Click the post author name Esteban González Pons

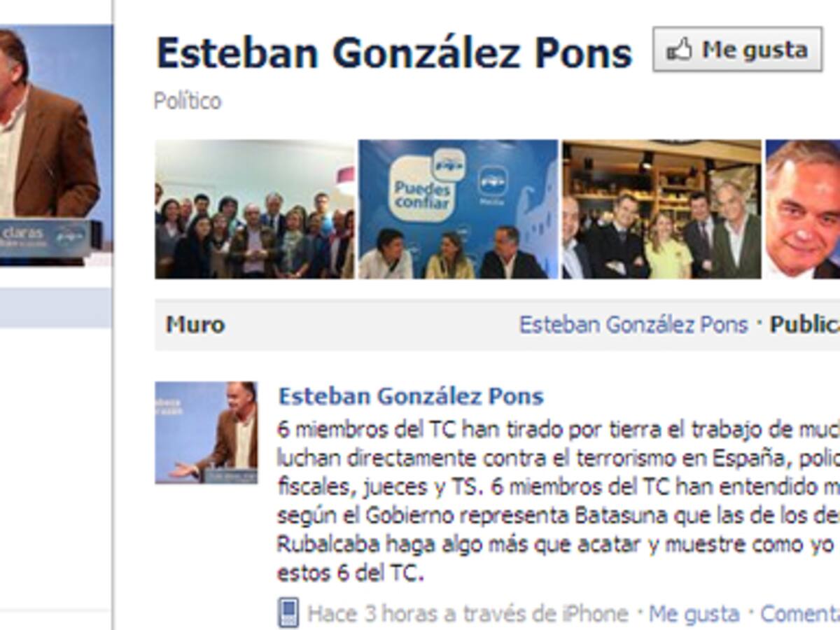pos(411,396)
